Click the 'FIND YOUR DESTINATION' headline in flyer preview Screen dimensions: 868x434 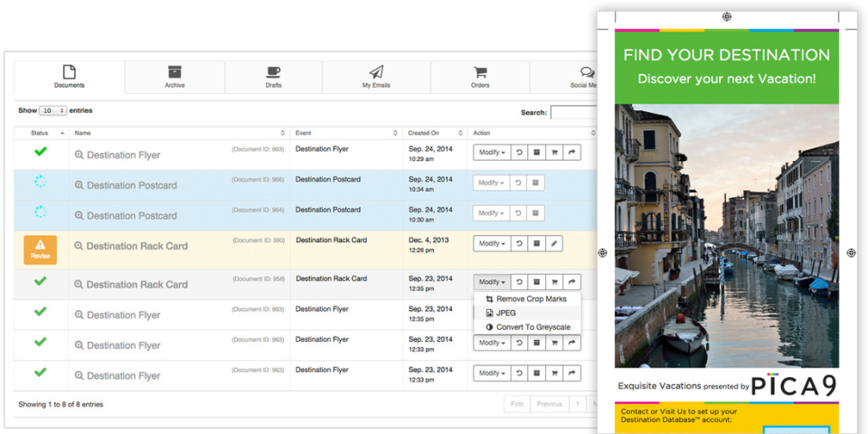pyautogui.click(x=726, y=55)
